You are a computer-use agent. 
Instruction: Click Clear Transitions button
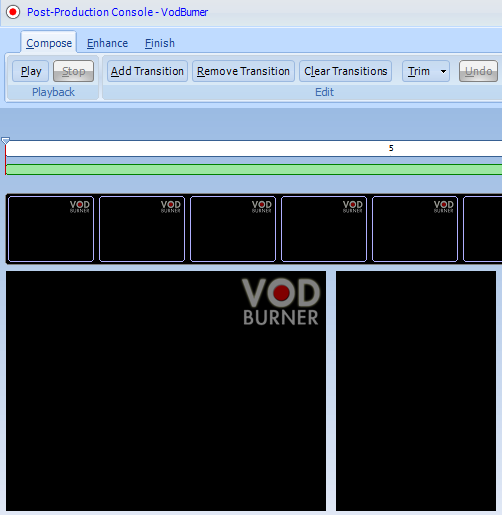[346, 71]
